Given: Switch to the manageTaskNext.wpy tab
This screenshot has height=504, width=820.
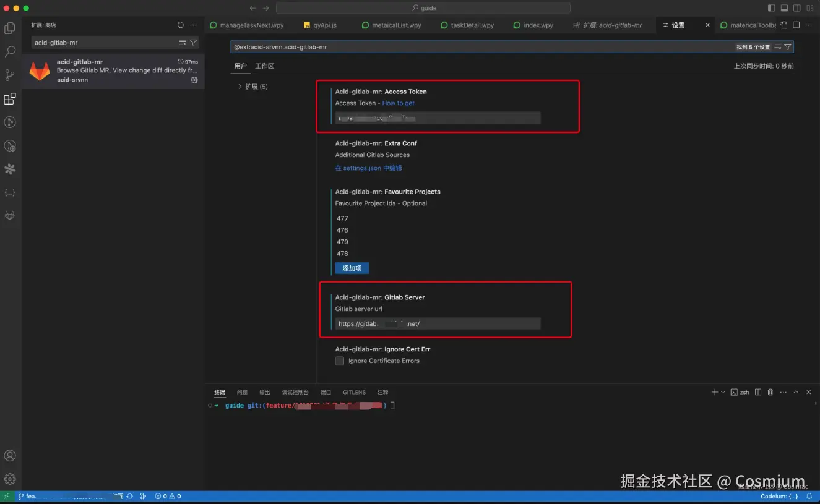Looking at the screenshot, I should tap(247, 25).
